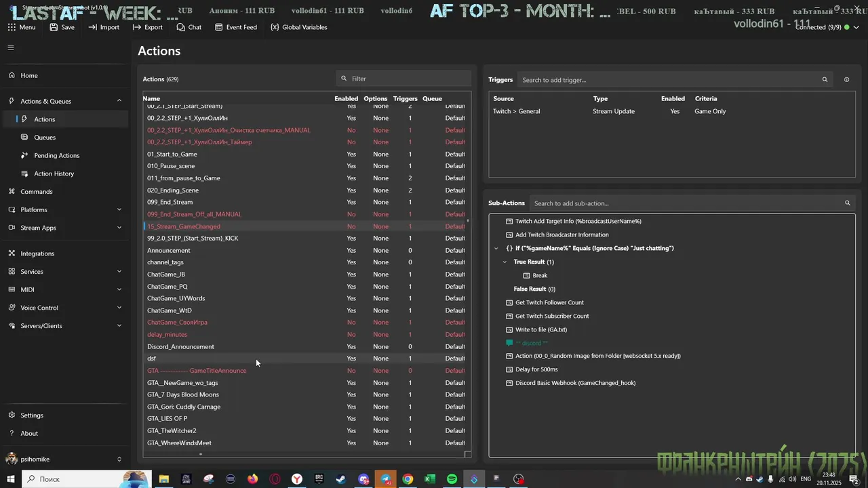Screen dimensions: 868x488
Task: Select the ChatGame_UYWords action
Action: pos(304,298)
